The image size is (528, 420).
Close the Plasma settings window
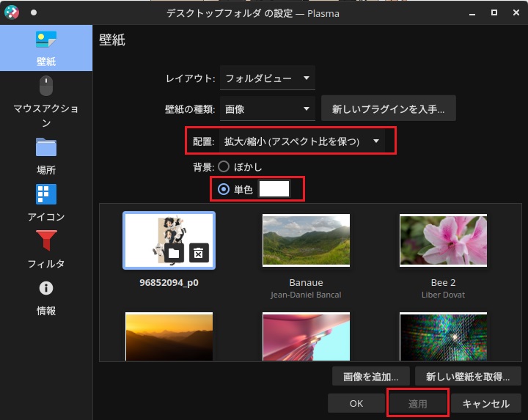click(x=516, y=12)
